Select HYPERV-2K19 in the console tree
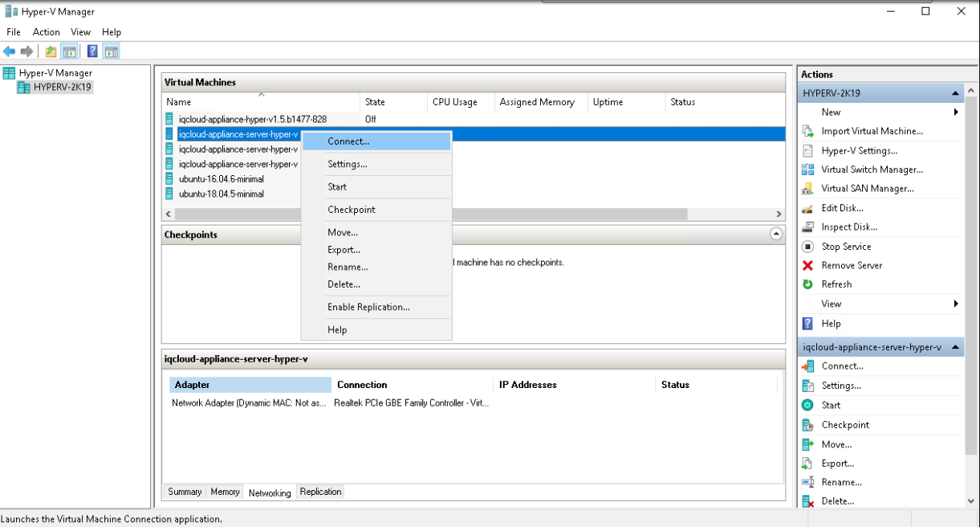Image resolution: width=980 pixels, height=527 pixels. pos(55,88)
